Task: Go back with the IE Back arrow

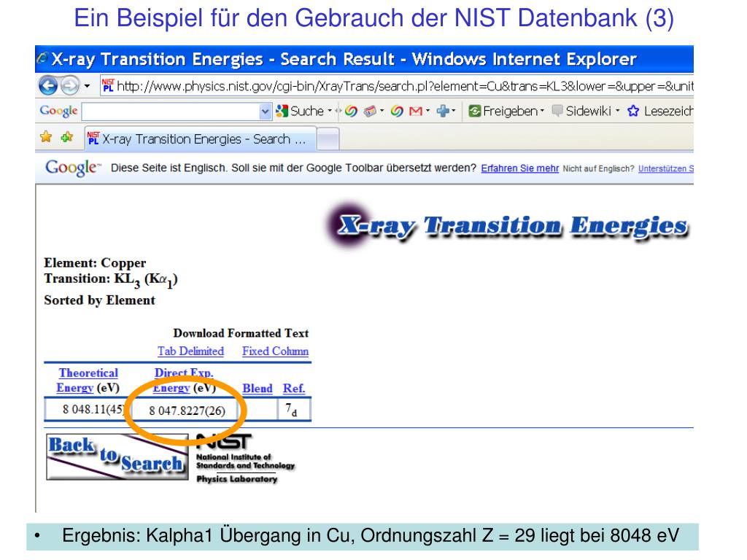Action: (x=47, y=86)
